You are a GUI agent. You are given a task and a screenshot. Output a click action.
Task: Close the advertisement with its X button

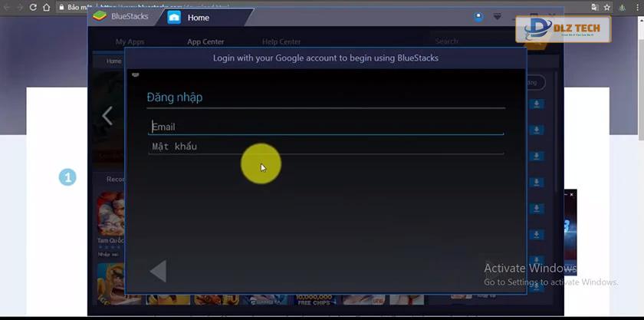click(x=571, y=195)
